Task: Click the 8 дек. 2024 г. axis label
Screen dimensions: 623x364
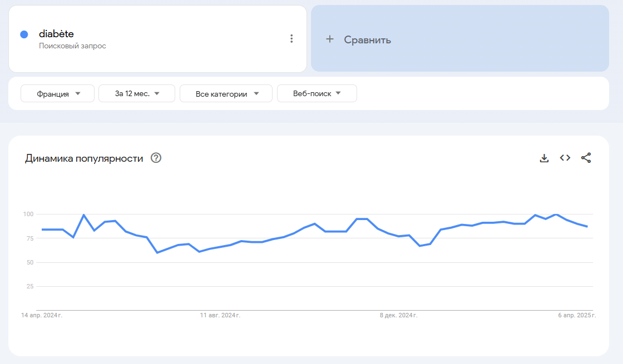Action: coord(398,315)
